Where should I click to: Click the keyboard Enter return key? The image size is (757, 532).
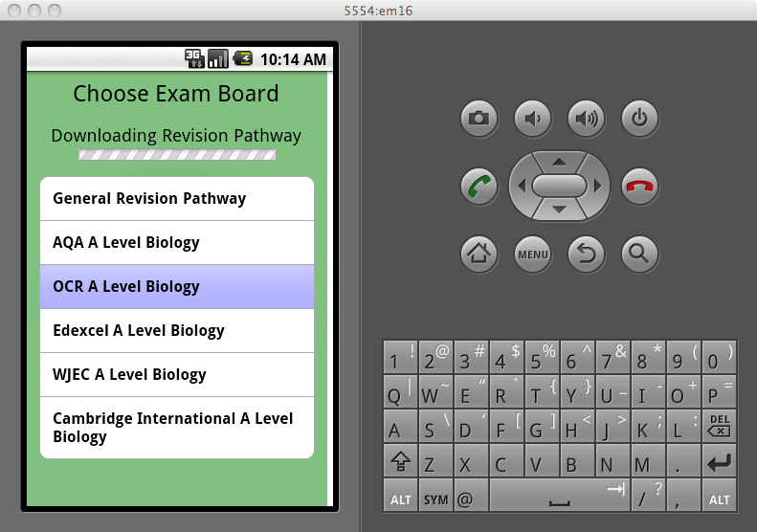point(720,462)
